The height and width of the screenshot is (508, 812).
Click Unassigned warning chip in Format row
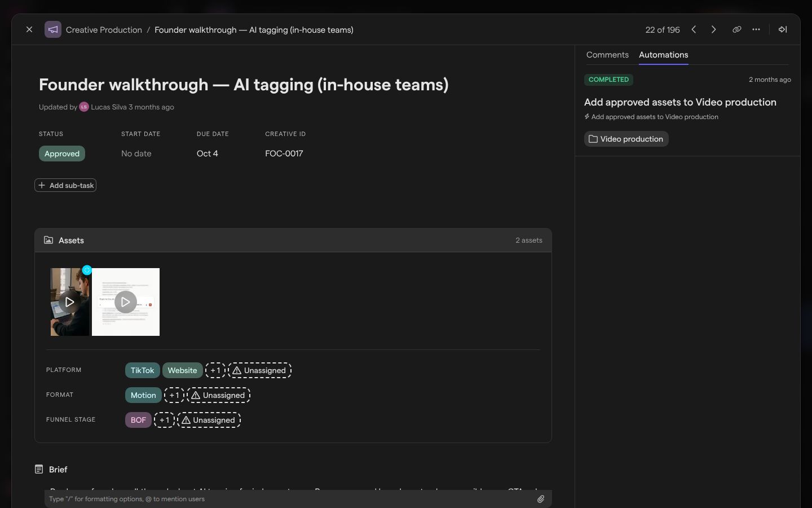[x=218, y=395]
